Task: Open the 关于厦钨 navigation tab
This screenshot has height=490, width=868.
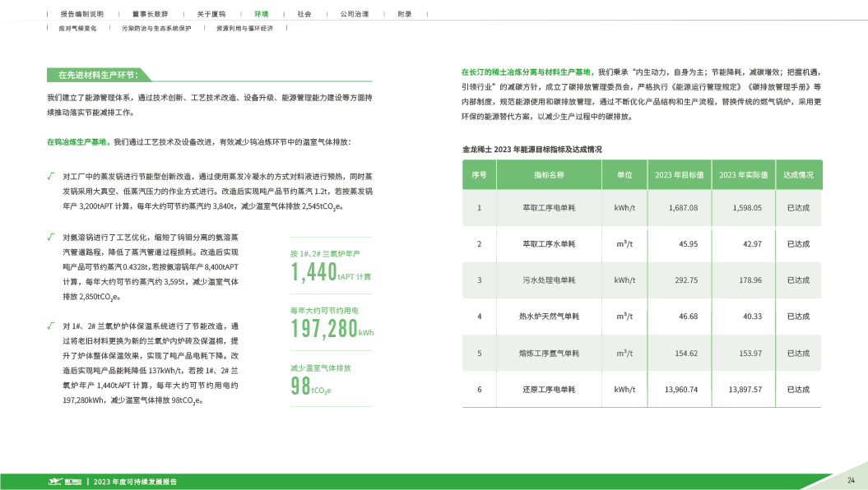Action: pos(211,14)
